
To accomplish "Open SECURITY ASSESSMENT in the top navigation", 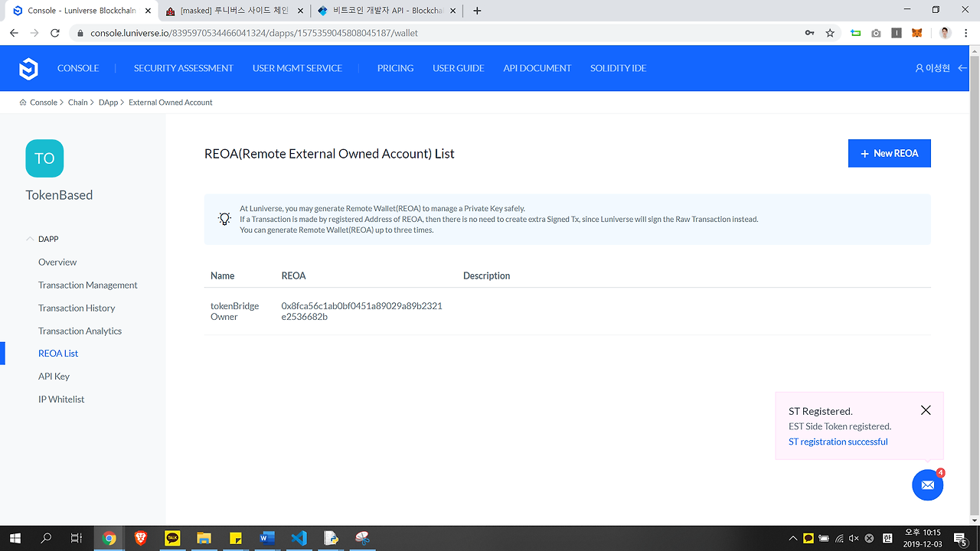I will point(184,68).
